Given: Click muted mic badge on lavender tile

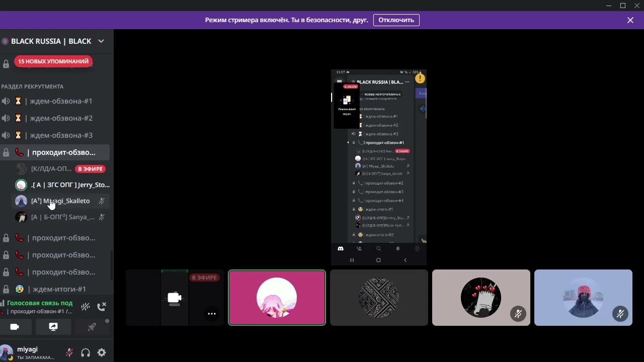Looking at the screenshot, I should (620, 314).
